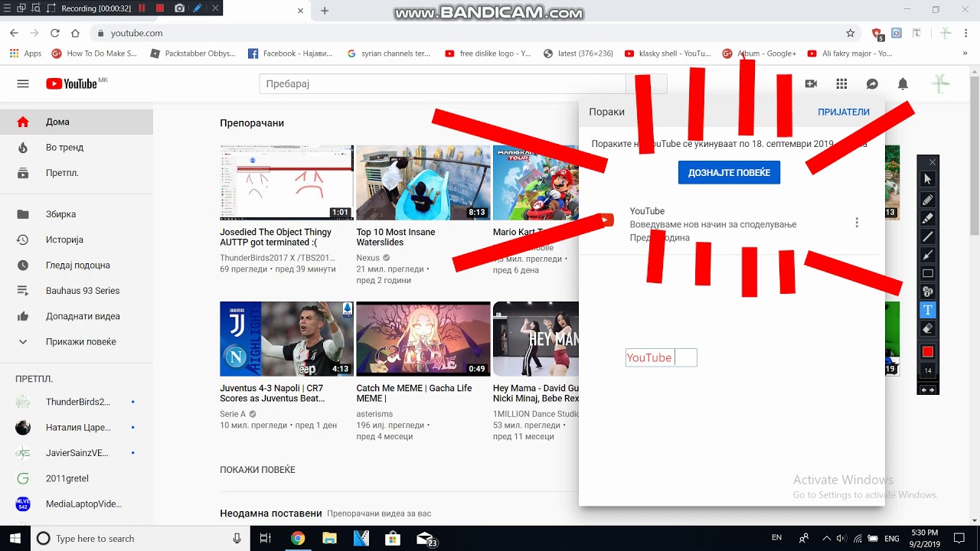Open YouTube notifications bell
Viewport: 980px width, 551px height.
903,84
